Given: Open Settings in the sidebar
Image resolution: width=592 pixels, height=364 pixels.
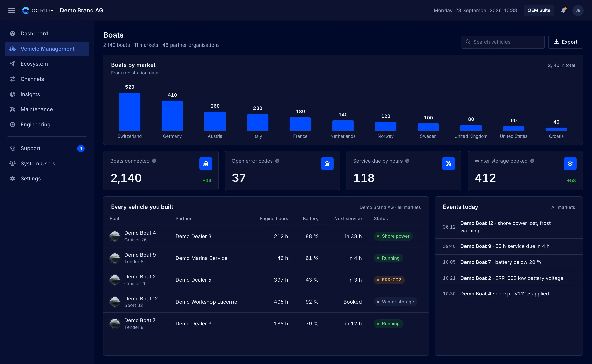Looking at the screenshot, I should [x=47, y=179].
